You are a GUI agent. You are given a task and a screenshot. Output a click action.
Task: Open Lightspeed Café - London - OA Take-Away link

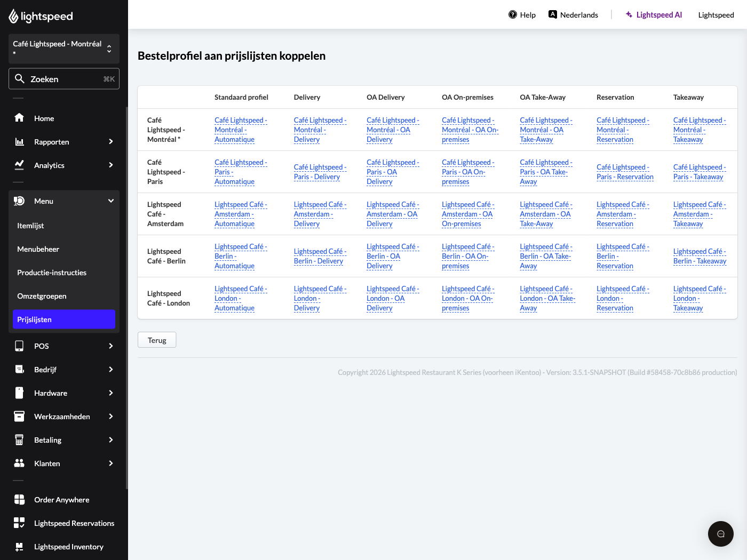point(547,298)
